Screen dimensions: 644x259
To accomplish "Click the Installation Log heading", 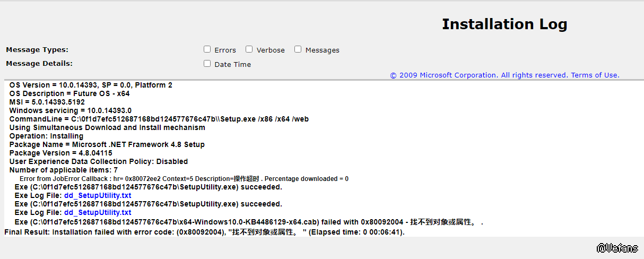I will pos(504,24).
